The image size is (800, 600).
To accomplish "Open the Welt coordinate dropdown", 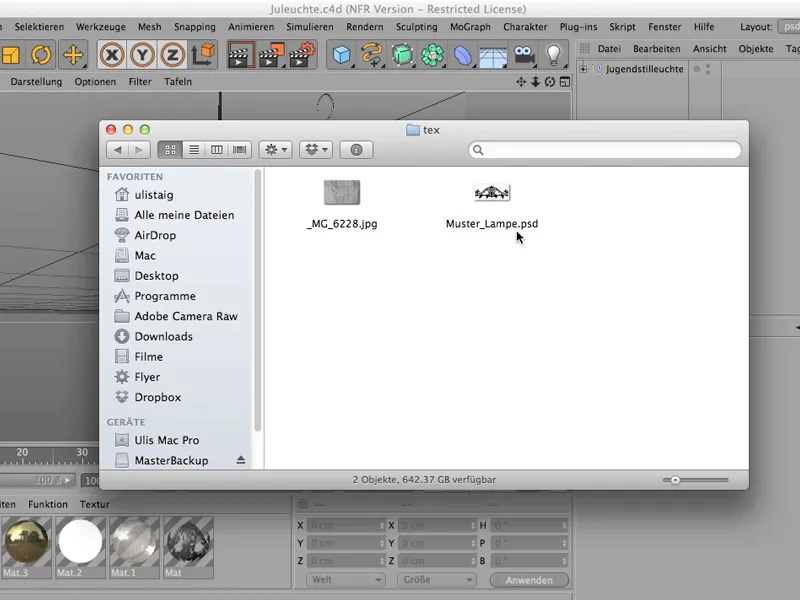I will 345,580.
